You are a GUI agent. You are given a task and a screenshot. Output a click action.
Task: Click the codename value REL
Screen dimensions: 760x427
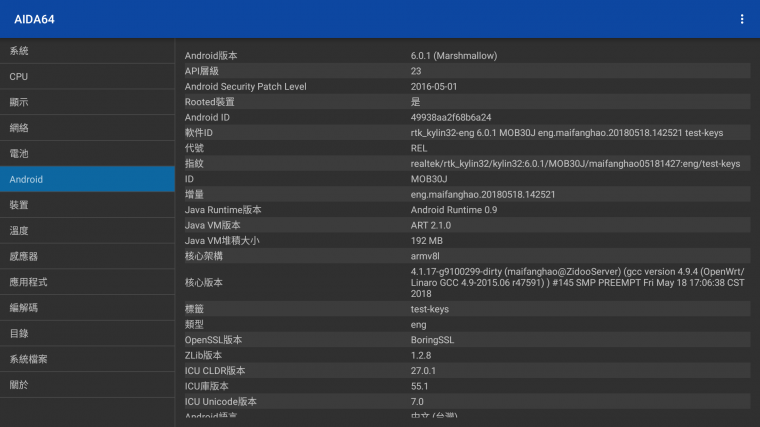[419, 148]
